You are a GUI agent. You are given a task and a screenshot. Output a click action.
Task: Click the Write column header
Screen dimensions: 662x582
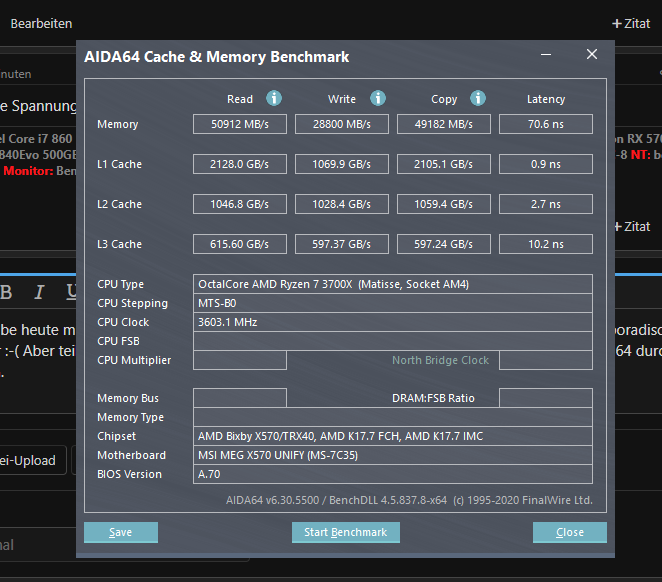[x=342, y=99]
